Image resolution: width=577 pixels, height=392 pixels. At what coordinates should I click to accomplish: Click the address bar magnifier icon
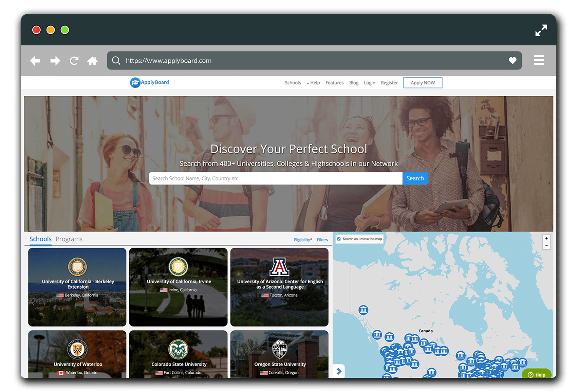pyautogui.click(x=116, y=61)
